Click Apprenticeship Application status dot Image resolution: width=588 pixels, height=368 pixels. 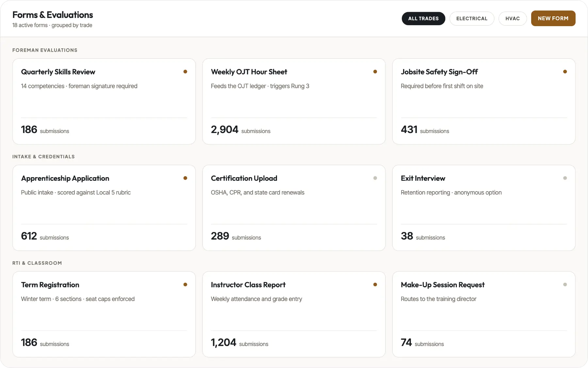pyautogui.click(x=185, y=178)
